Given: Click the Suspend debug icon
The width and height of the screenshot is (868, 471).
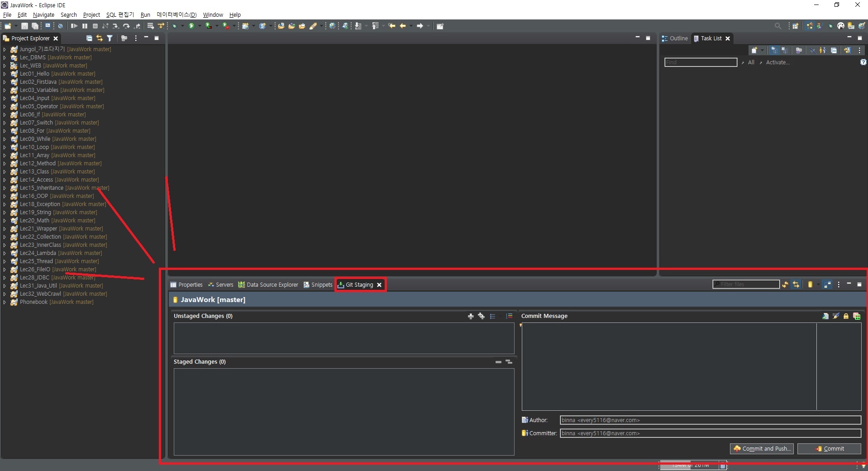Looking at the screenshot, I should [85, 26].
